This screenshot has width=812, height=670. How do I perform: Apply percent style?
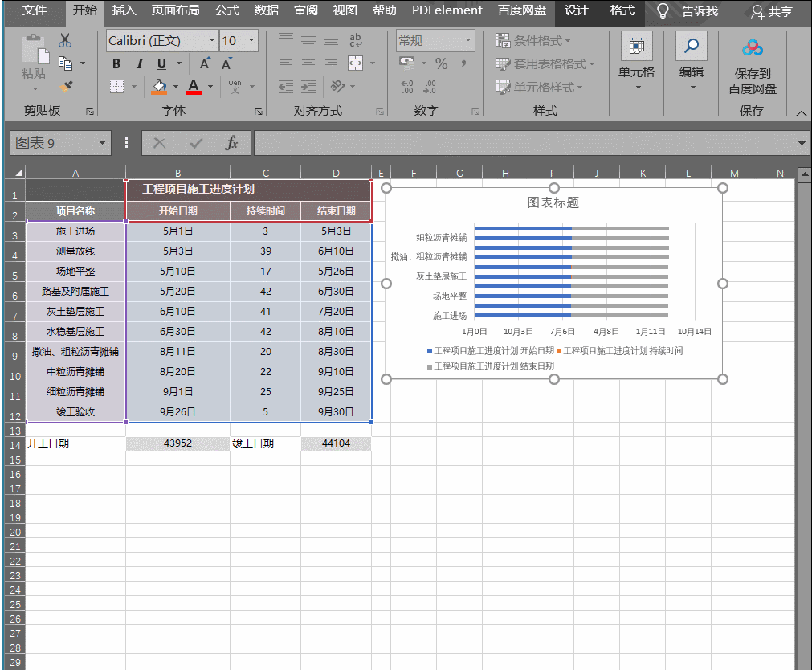pyautogui.click(x=441, y=63)
